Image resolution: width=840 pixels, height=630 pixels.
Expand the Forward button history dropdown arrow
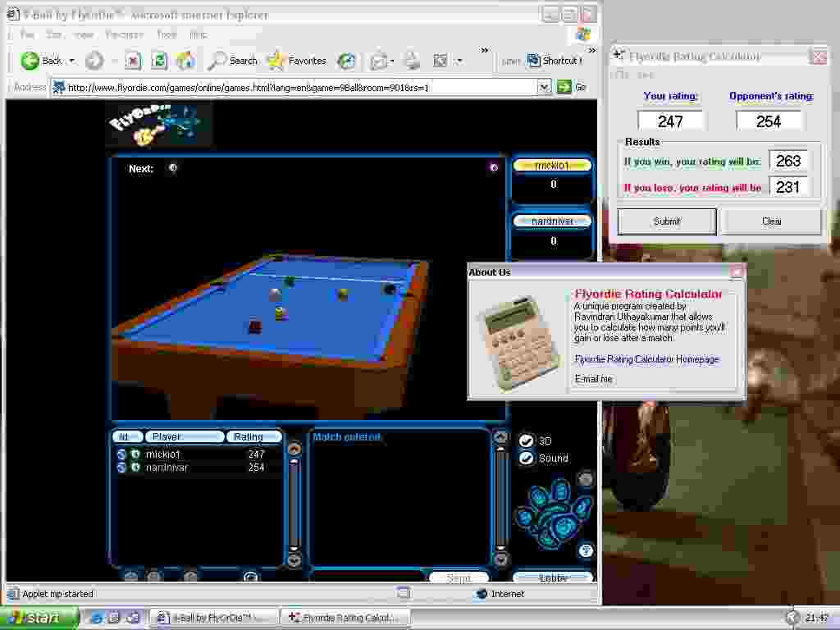[x=113, y=61]
